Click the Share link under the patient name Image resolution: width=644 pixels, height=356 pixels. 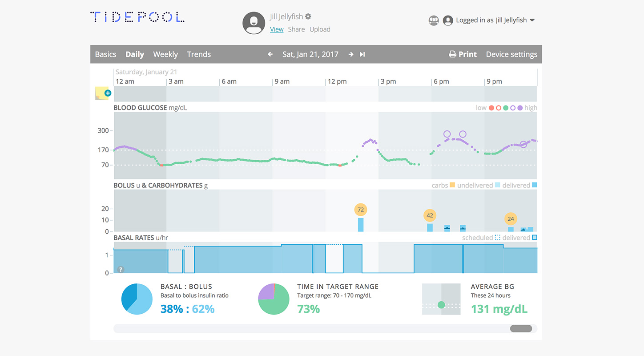[296, 29]
